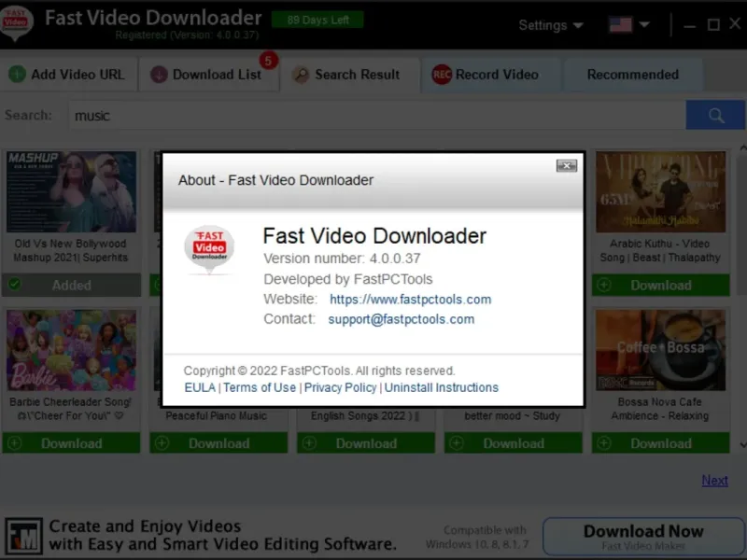The height and width of the screenshot is (560, 747).
Task: Open the Uninstall Instructions link
Action: coord(441,387)
